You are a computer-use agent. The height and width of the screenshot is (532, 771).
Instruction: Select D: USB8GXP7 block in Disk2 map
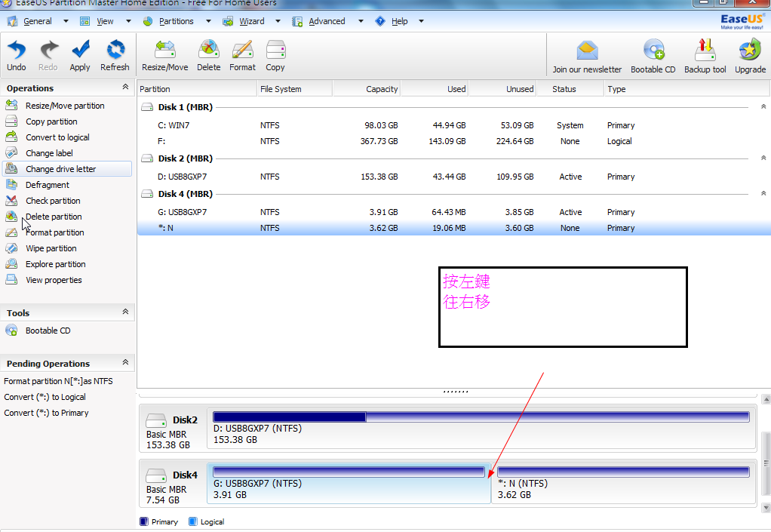point(481,429)
